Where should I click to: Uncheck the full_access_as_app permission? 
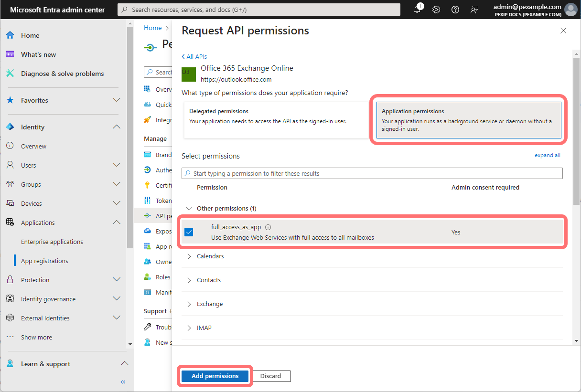pyautogui.click(x=189, y=232)
